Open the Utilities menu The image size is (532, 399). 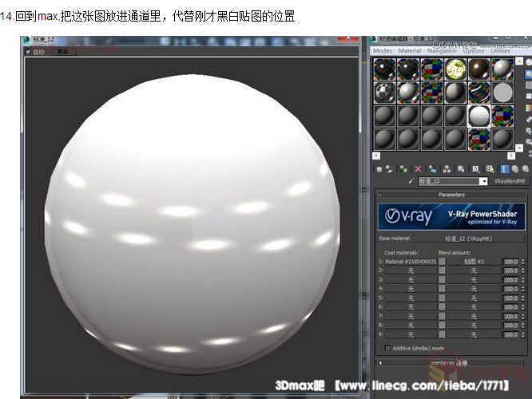click(500, 51)
